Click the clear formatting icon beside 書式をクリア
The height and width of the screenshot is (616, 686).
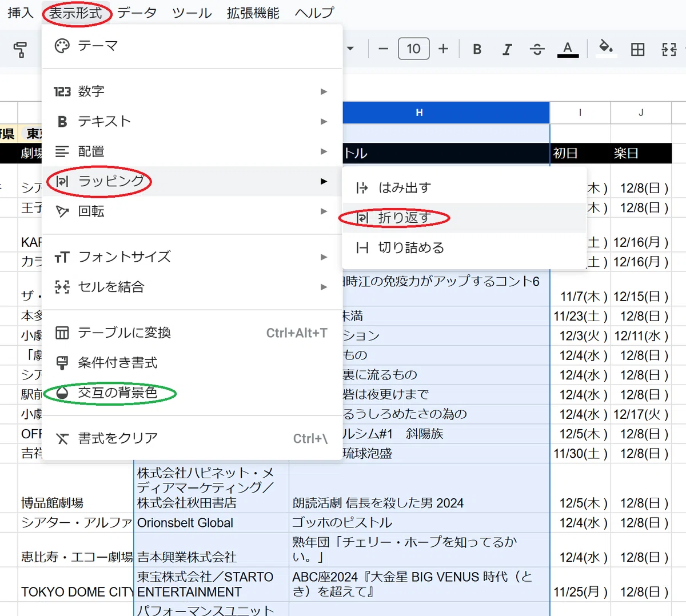pyautogui.click(x=62, y=439)
